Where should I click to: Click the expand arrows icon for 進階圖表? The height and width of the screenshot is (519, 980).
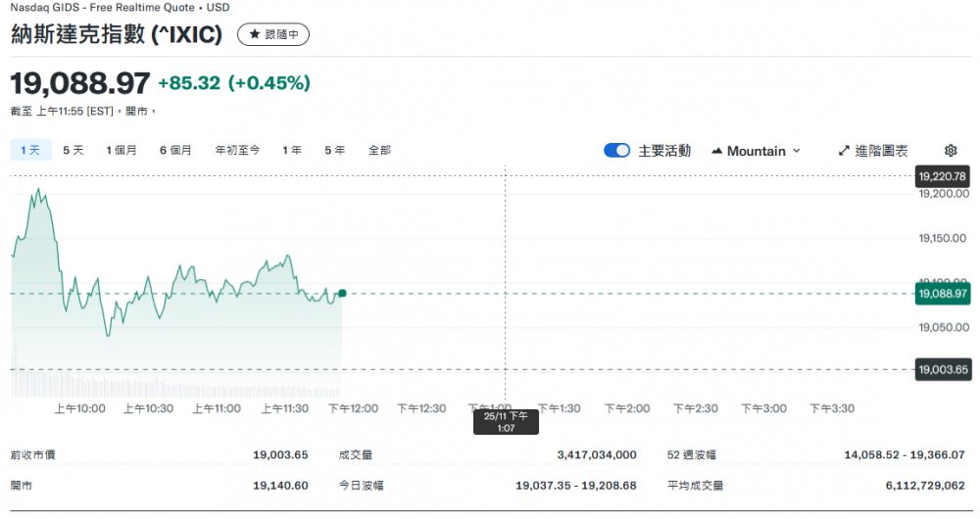(x=845, y=151)
